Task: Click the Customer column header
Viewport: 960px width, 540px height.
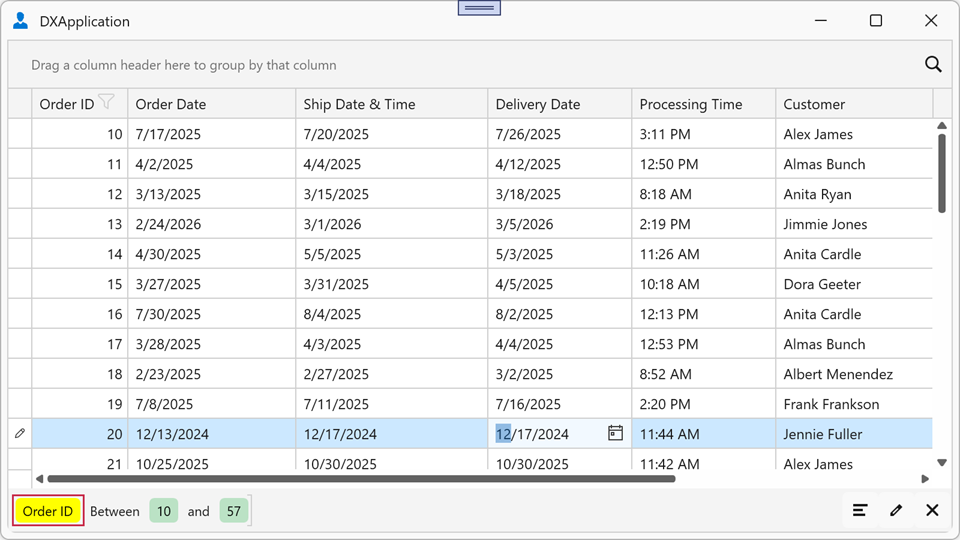Action: coord(854,104)
